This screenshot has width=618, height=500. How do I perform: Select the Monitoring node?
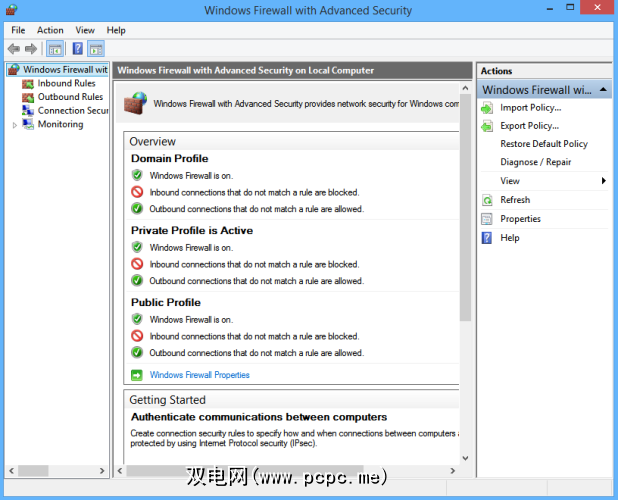[60, 124]
